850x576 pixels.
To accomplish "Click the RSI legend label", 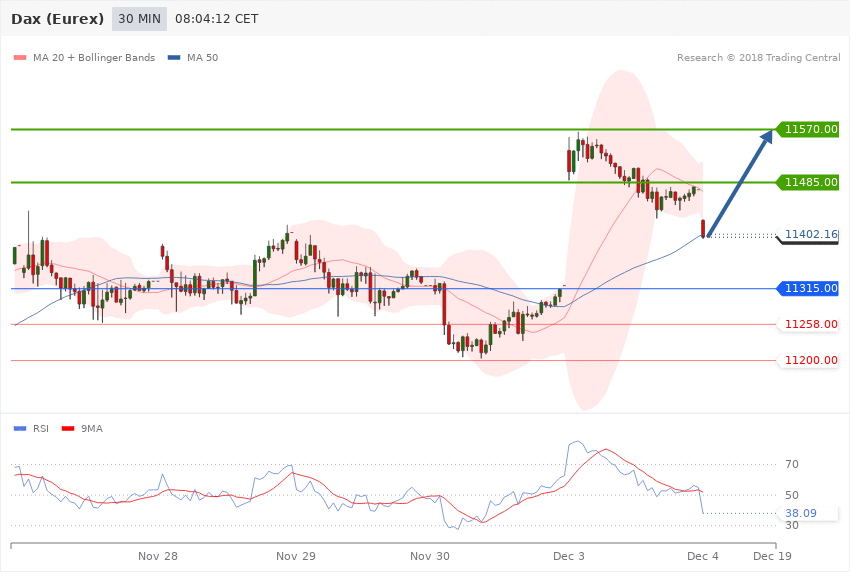I will coord(41,429).
